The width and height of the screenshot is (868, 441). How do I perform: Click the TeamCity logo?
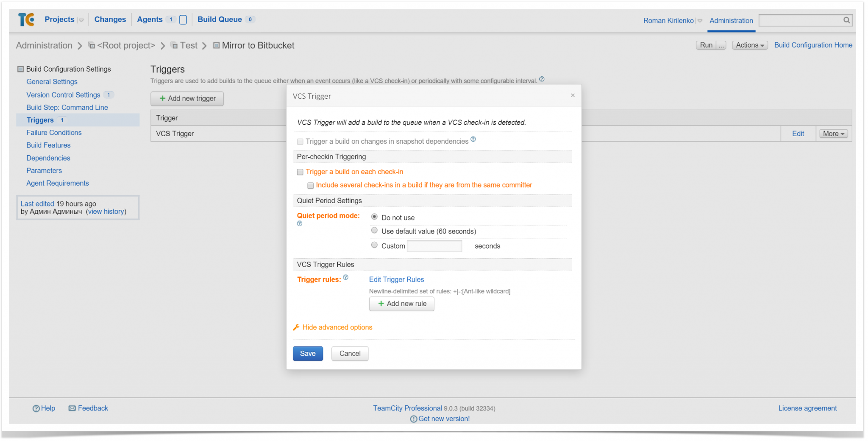(25, 20)
